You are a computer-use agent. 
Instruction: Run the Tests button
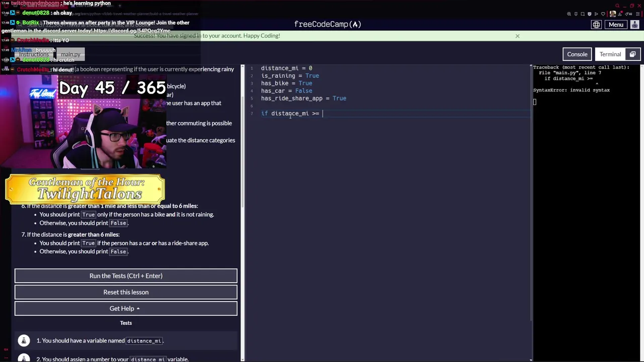[x=126, y=276]
